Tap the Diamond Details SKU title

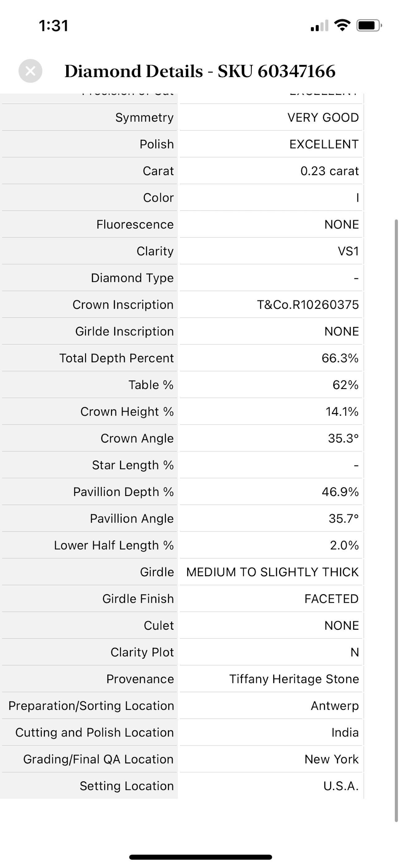point(200,71)
